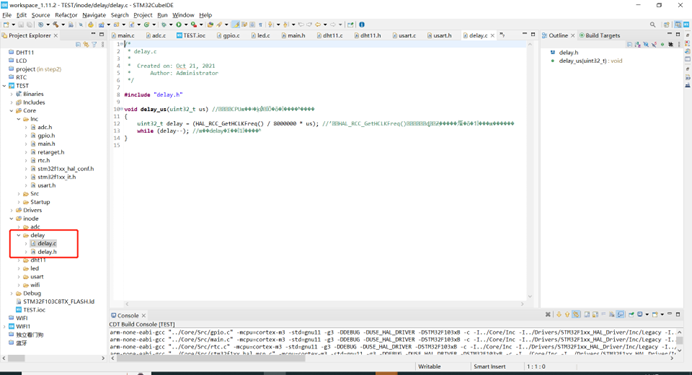The width and height of the screenshot is (692, 375).
Task: Expand the Src folder
Action: (x=19, y=194)
